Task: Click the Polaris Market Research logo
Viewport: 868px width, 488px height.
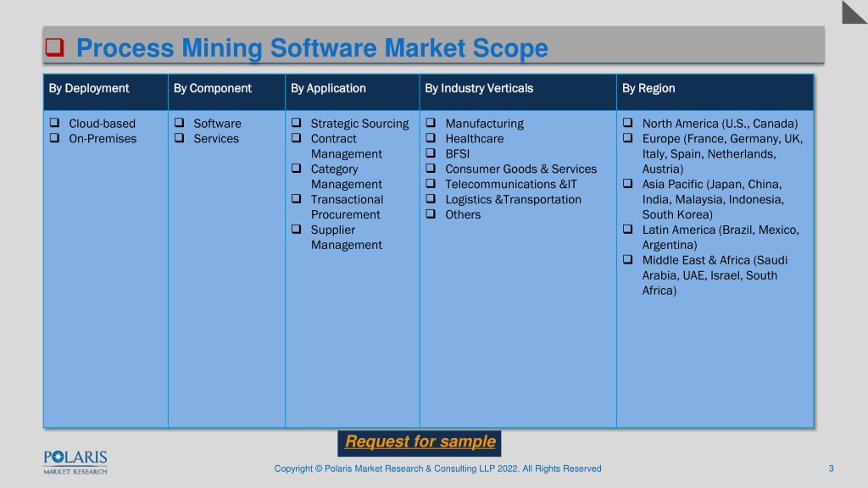Action: [75, 463]
